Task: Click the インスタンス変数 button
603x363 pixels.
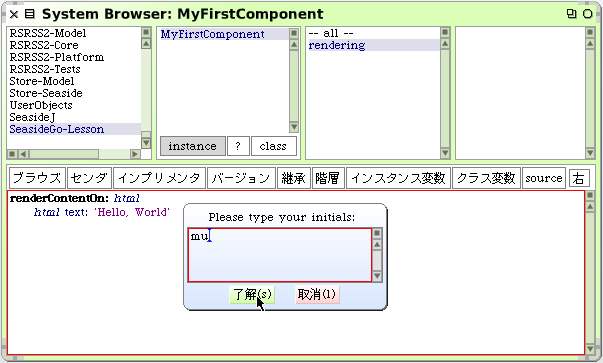Action: pos(398,178)
